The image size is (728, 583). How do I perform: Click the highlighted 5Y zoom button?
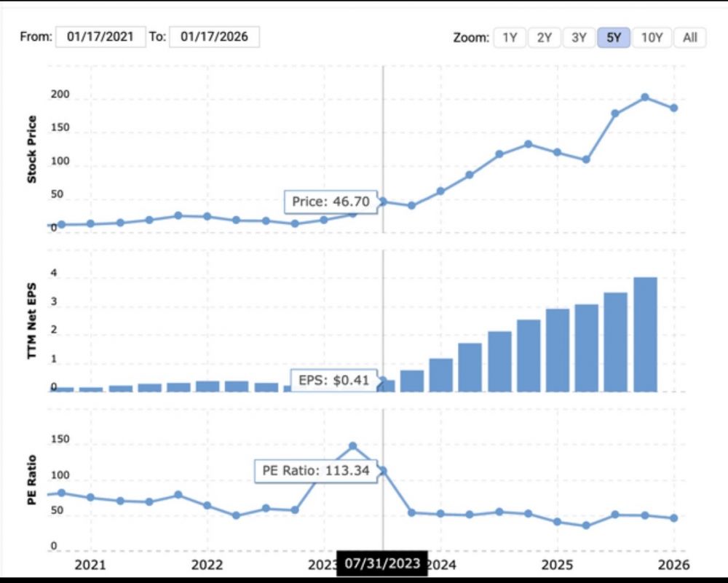coord(614,38)
